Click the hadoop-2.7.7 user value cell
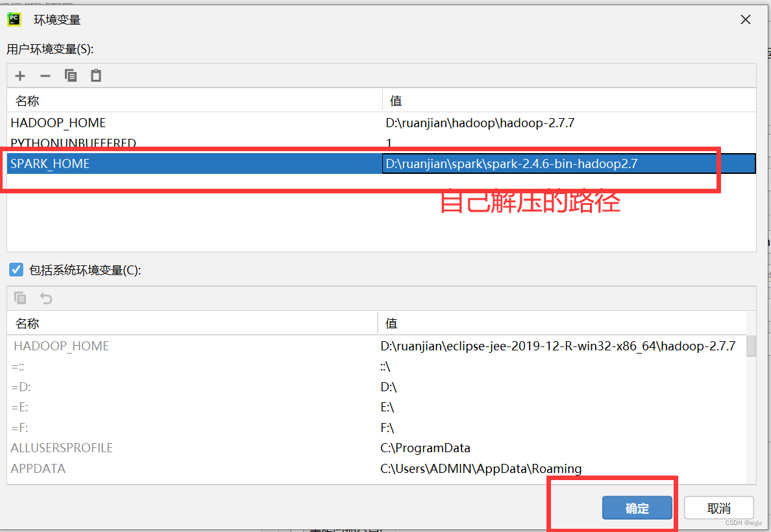Viewport: 771px width, 532px height. point(569,123)
